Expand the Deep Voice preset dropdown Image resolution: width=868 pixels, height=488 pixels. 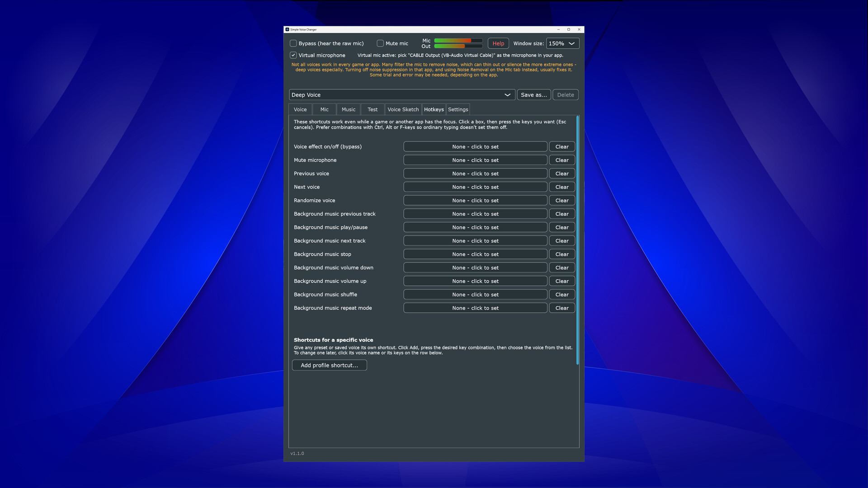pos(402,95)
